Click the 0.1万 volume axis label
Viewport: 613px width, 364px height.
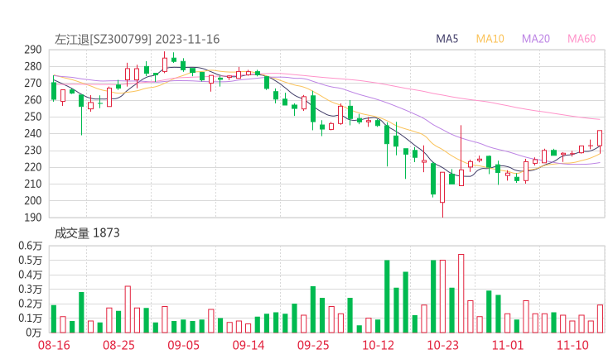coord(30,318)
